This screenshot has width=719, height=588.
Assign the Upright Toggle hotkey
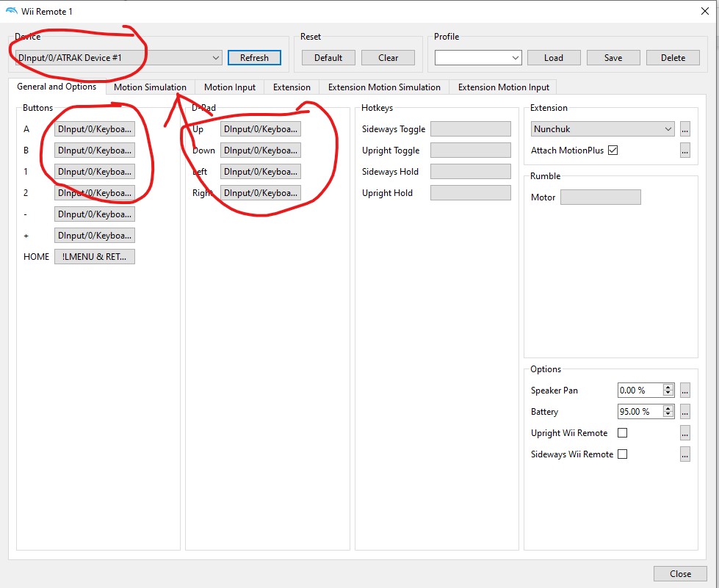coord(471,150)
